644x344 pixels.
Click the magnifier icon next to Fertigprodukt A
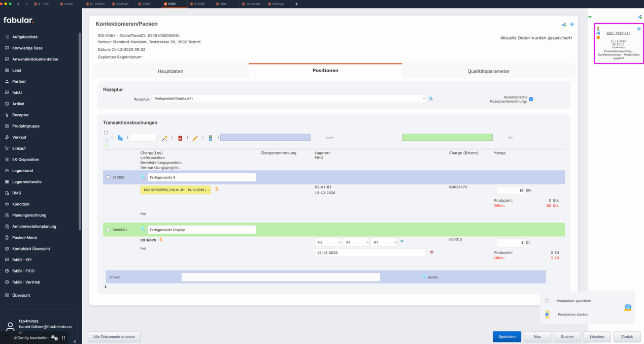pos(143,177)
